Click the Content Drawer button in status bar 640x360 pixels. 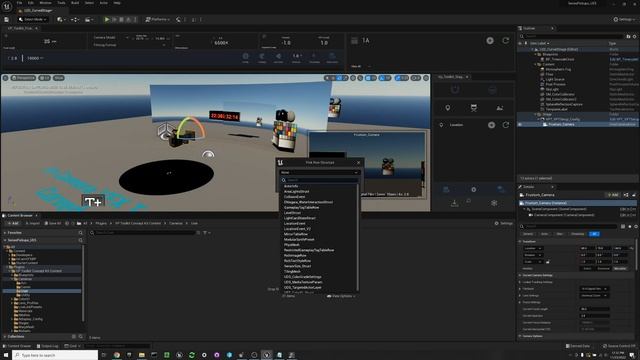point(17,346)
